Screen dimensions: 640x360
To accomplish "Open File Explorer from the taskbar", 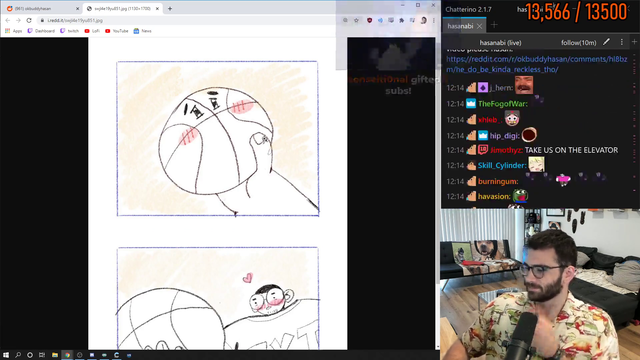I will 55,355.
